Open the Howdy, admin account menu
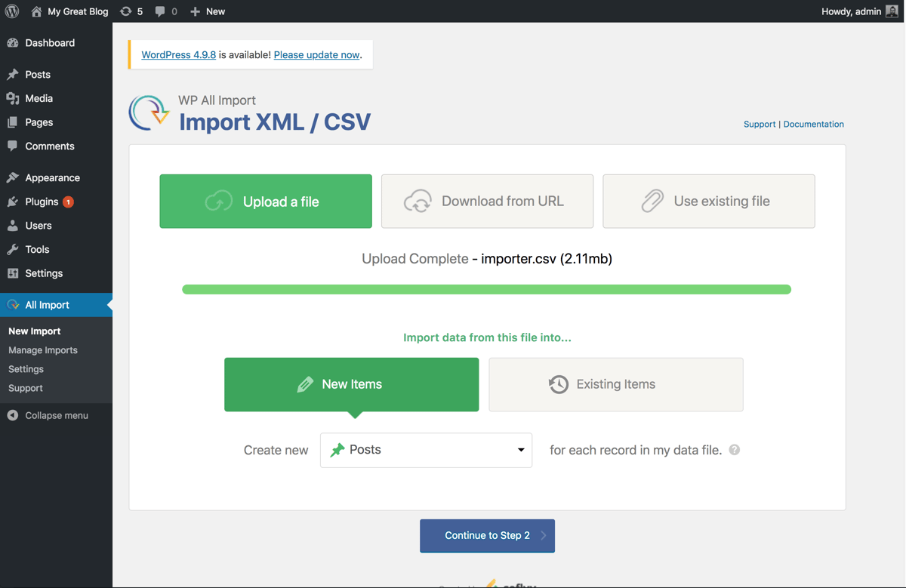Viewport: 906px width, 588px height. point(859,11)
